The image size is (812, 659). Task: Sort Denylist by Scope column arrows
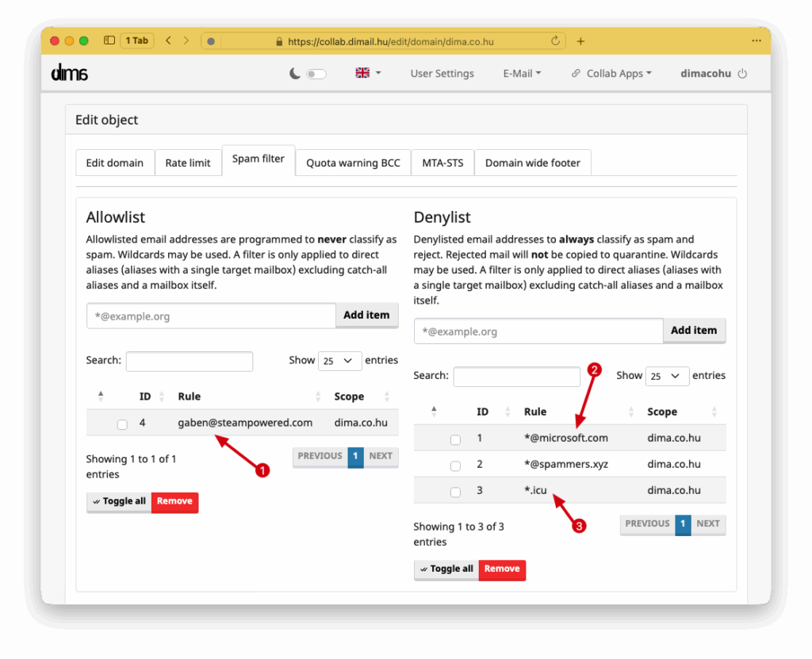(x=714, y=412)
